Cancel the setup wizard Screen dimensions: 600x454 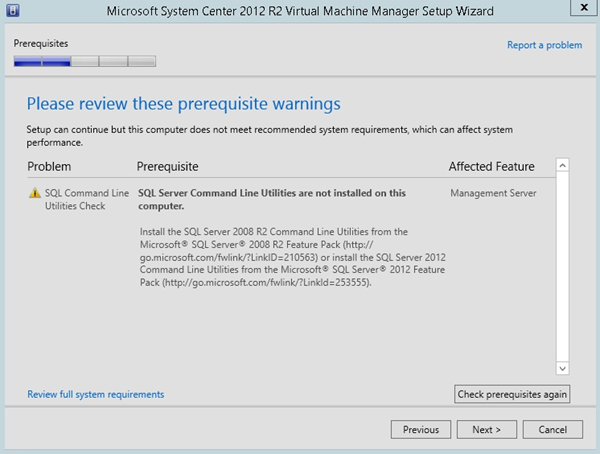pos(553,430)
